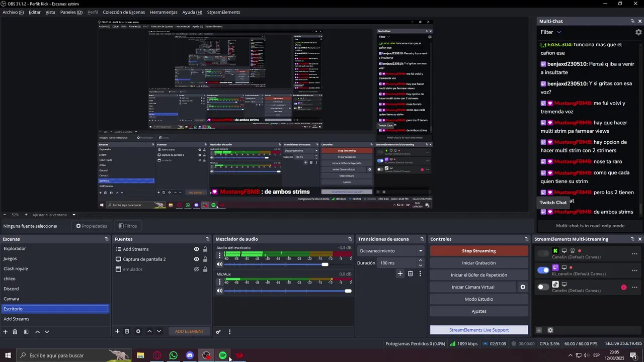The width and height of the screenshot is (644, 362).
Task: Open Paneles menu
Action: (x=71, y=12)
